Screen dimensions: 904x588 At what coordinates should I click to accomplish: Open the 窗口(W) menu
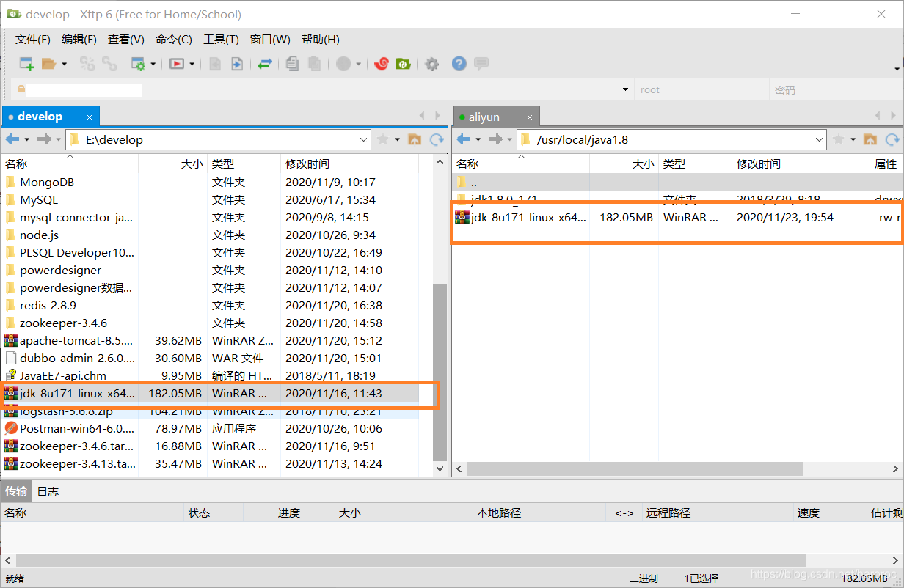(270, 40)
